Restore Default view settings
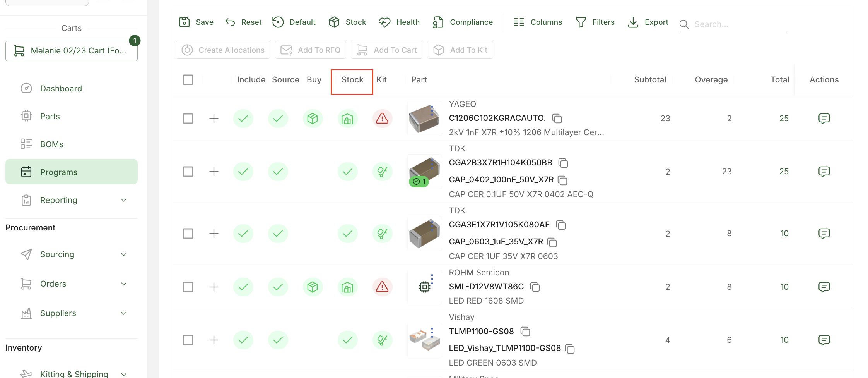The image size is (868, 378). 294,22
